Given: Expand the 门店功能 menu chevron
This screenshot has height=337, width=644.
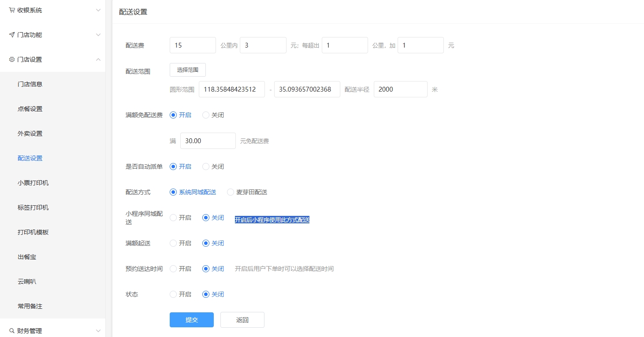Looking at the screenshot, I should point(98,35).
